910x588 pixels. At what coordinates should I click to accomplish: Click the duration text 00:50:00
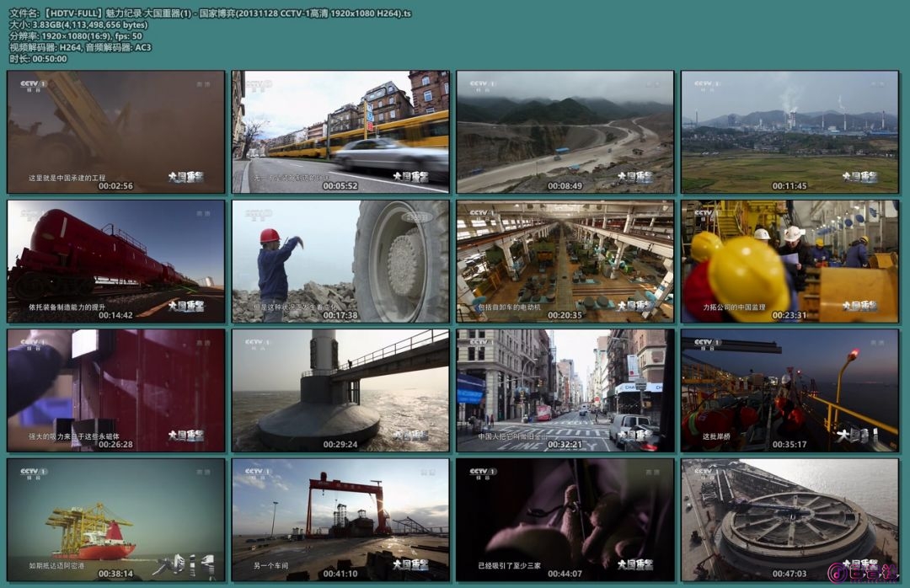[x=38, y=59]
